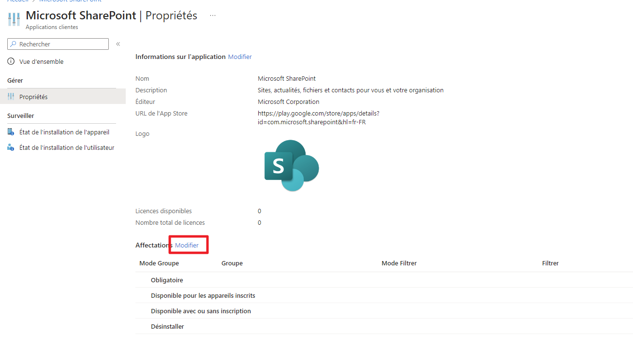Click the Affectations section heading
The height and width of the screenshot is (364, 633).
coord(154,245)
